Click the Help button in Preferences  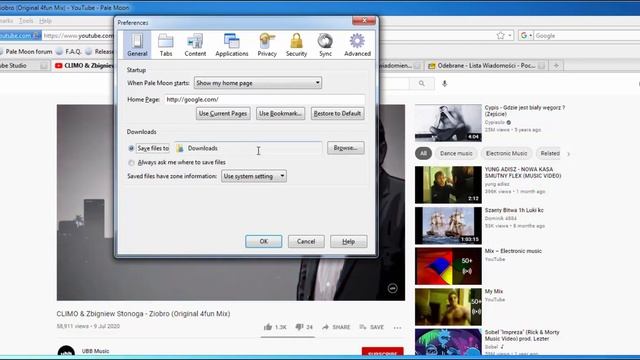[x=348, y=241]
